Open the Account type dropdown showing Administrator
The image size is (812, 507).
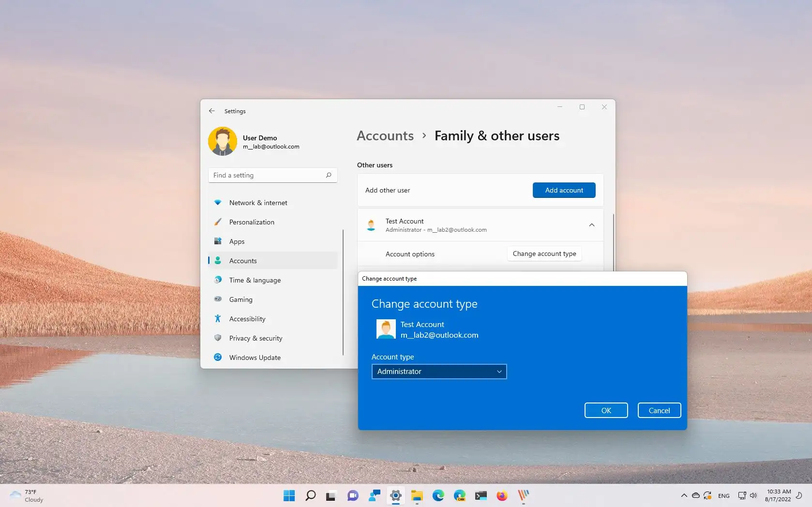[x=439, y=372]
